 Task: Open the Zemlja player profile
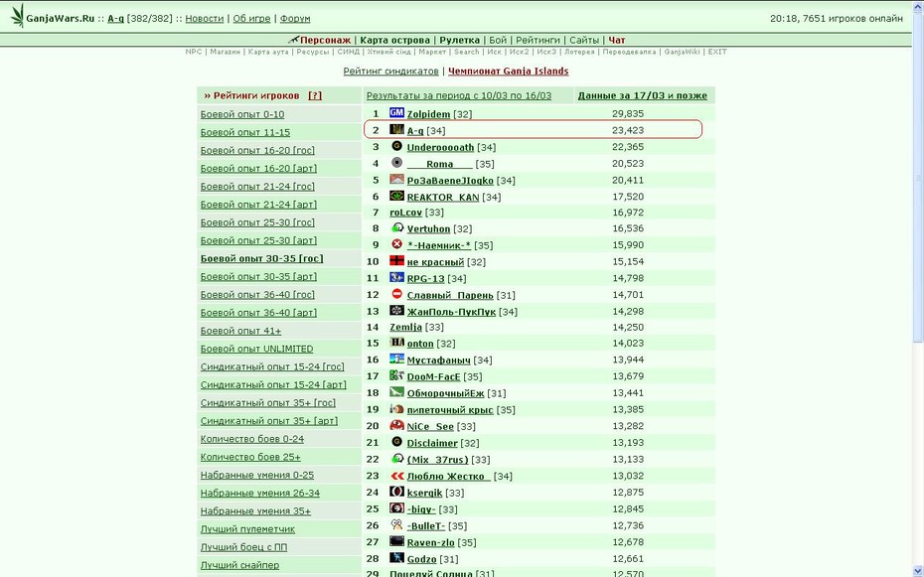(406, 327)
